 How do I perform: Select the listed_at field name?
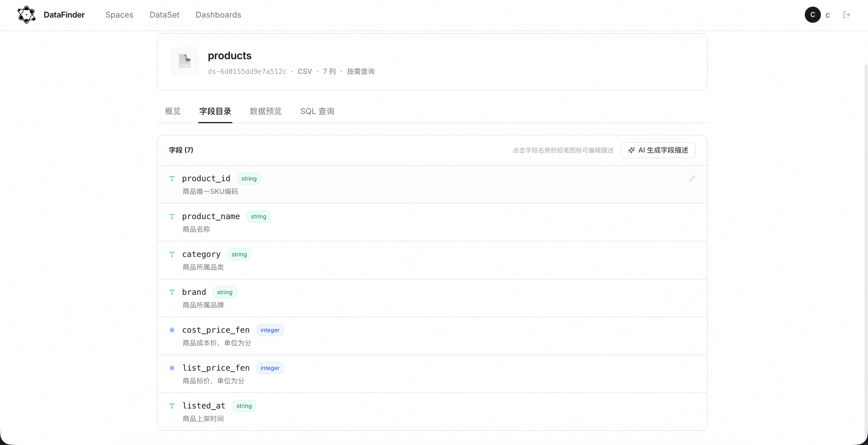click(x=204, y=405)
